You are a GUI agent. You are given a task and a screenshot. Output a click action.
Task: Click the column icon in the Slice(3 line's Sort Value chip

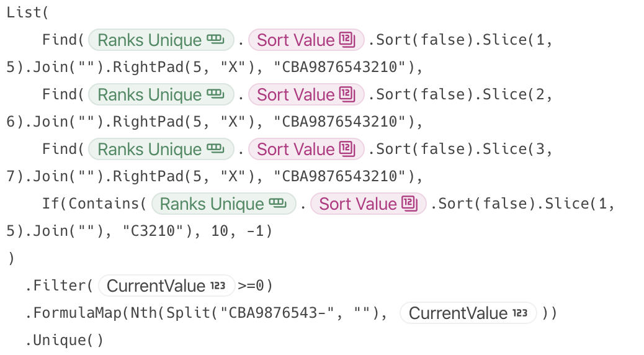[347, 150]
